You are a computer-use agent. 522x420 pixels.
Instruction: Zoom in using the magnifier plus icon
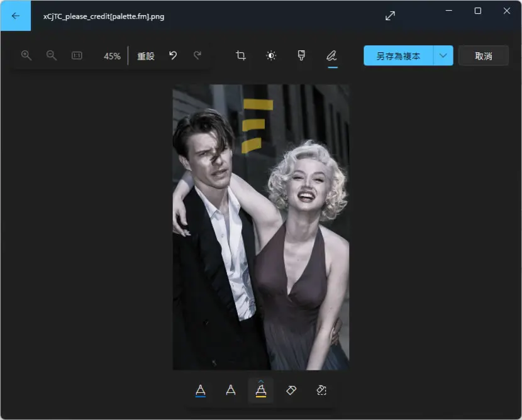coord(26,55)
